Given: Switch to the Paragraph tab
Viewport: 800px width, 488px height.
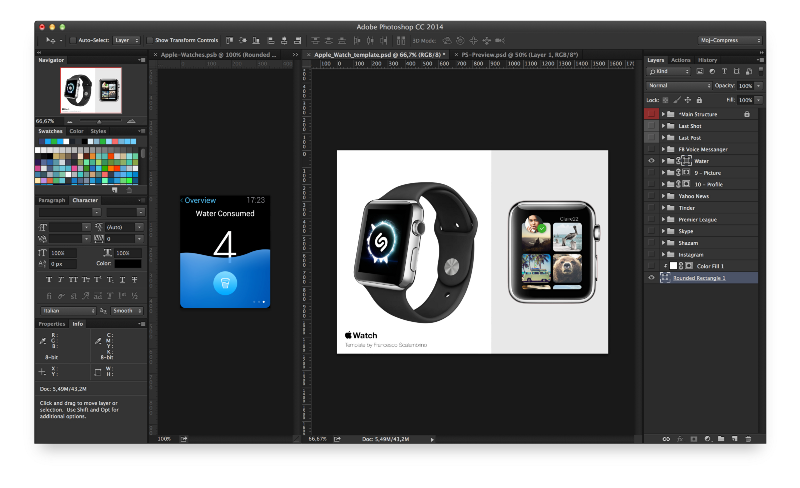Looking at the screenshot, I should click(52, 200).
